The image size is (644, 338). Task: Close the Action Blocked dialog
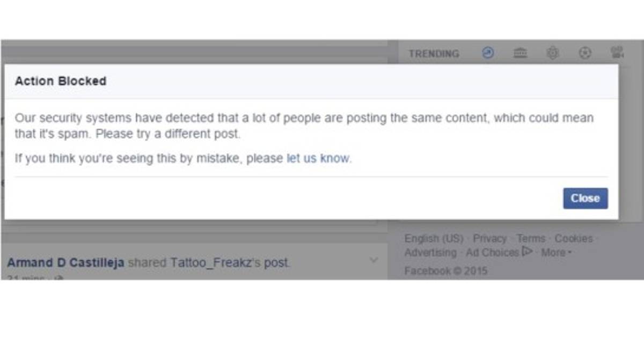click(585, 199)
